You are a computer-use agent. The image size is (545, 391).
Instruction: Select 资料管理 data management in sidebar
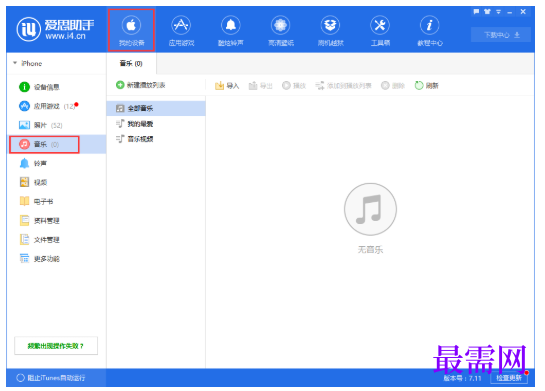click(x=56, y=221)
